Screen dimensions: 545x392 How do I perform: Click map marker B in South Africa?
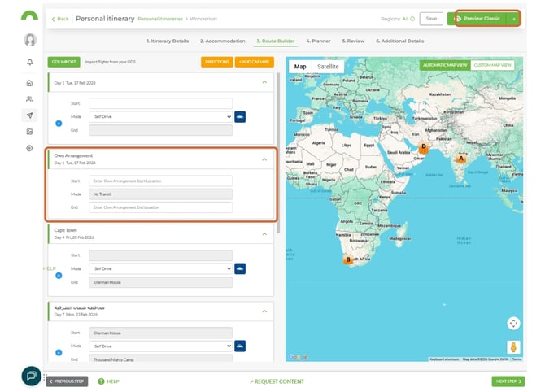(x=348, y=259)
